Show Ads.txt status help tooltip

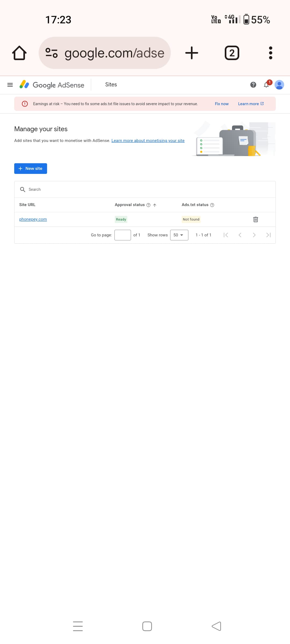pos(212,205)
